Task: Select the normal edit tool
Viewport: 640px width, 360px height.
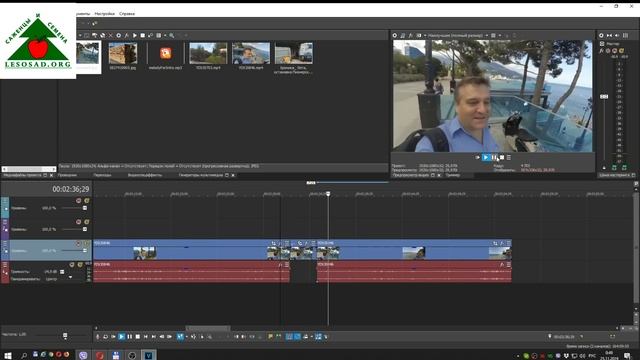Action: (x=180, y=337)
